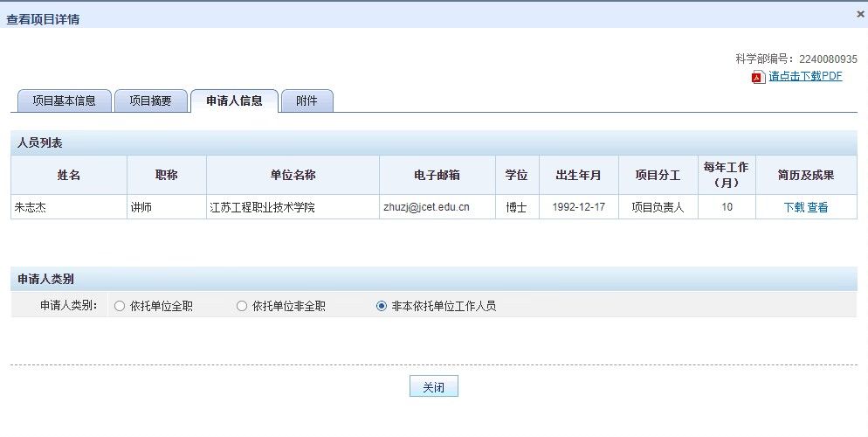Viewport: 868px width, 437px height.
Task: Choose the 依托单位非全职 radio option
Action: [x=242, y=306]
